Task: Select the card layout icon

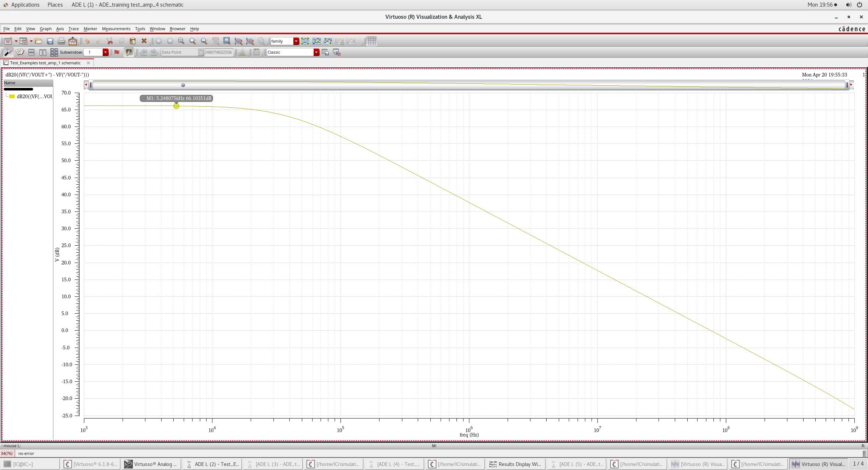Action: (20, 52)
